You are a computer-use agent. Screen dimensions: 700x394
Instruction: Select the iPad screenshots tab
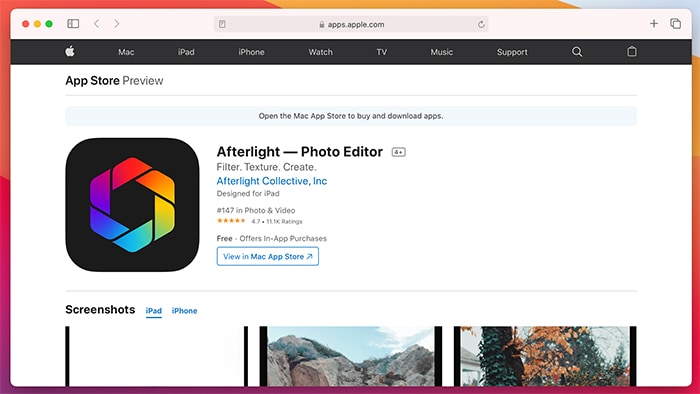154,311
